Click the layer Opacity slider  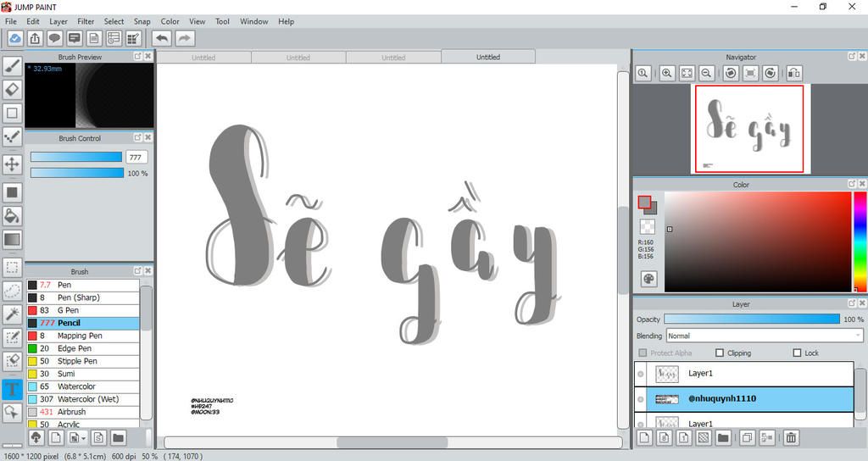pyautogui.click(x=752, y=319)
